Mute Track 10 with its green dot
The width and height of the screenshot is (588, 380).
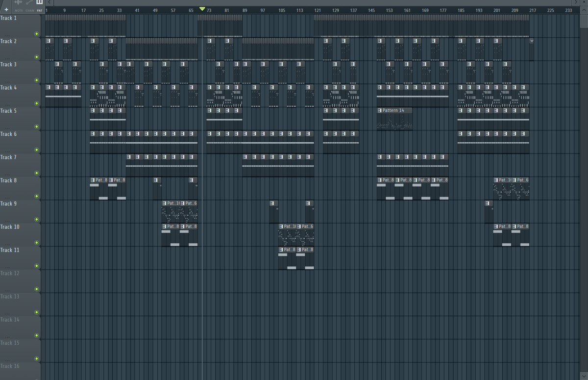click(x=37, y=243)
